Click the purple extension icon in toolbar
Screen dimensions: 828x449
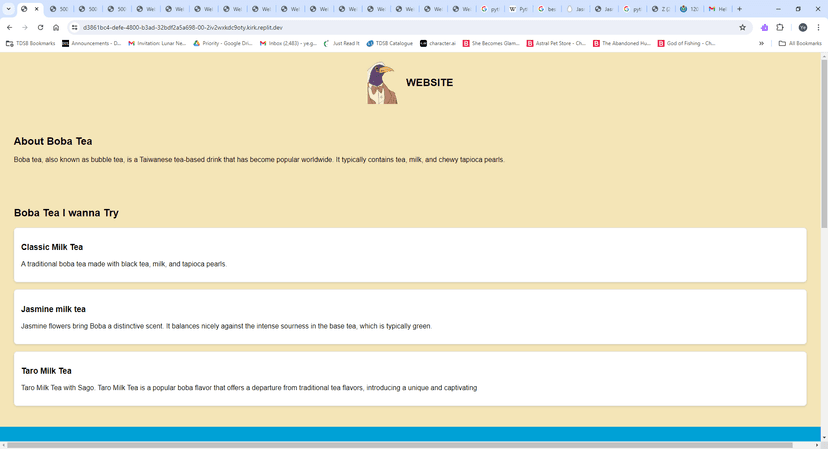point(764,27)
